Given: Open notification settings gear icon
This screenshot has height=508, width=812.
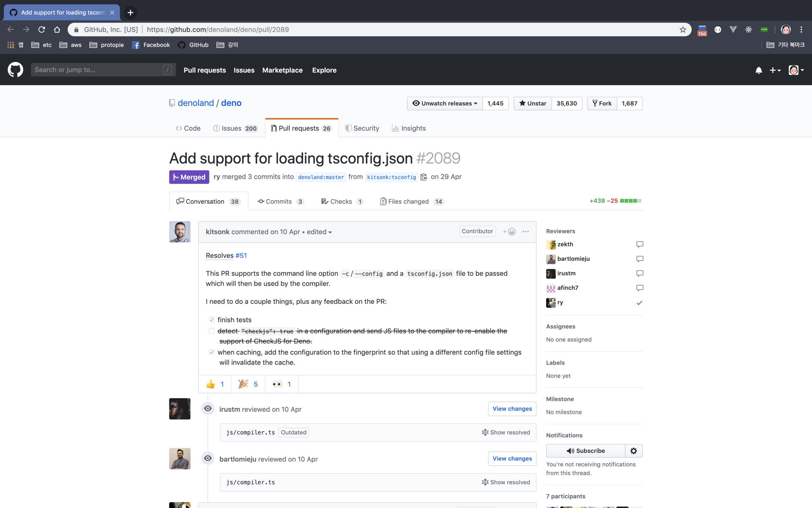Looking at the screenshot, I should click(x=633, y=451).
